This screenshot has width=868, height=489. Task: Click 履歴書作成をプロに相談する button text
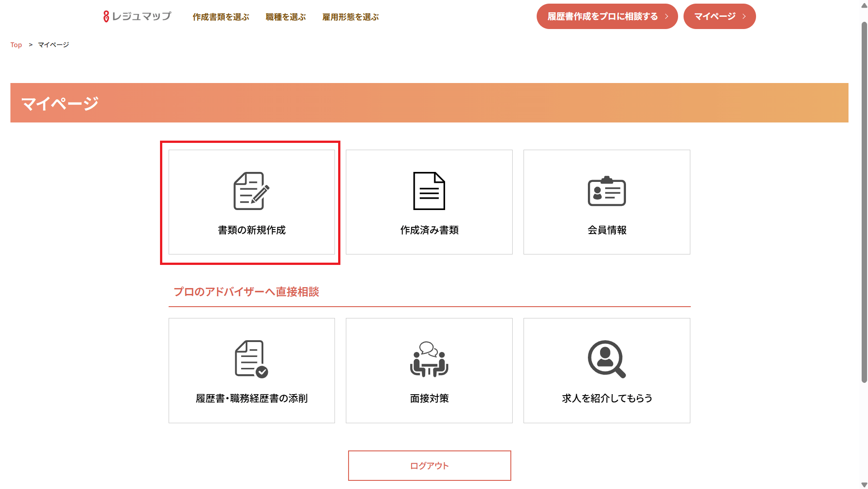[x=602, y=16]
